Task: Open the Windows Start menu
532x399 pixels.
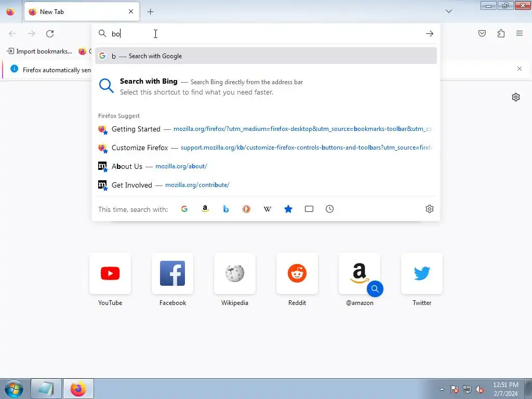Action: point(14,389)
